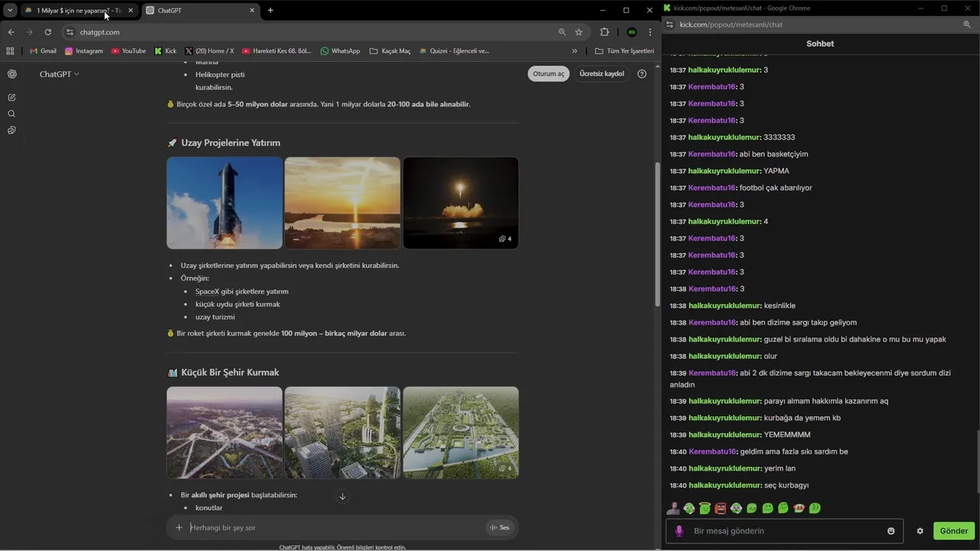Open the Quizei bookmark
Image resolution: width=980 pixels, height=551 pixels.
point(453,51)
